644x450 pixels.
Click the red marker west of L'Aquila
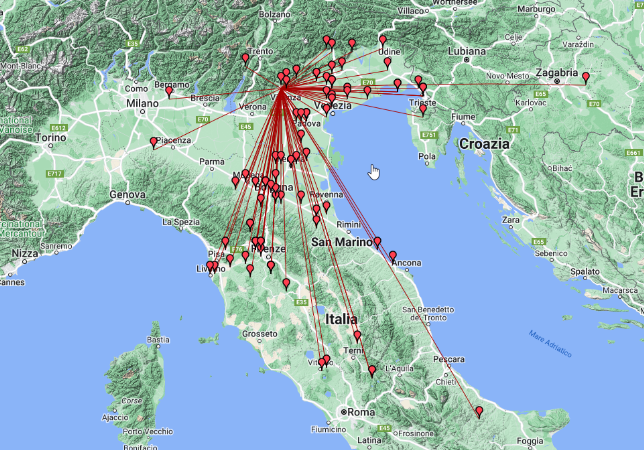(373, 371)
